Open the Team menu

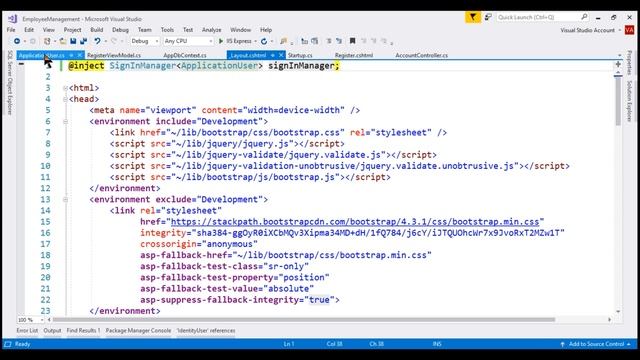pos(144,30)
